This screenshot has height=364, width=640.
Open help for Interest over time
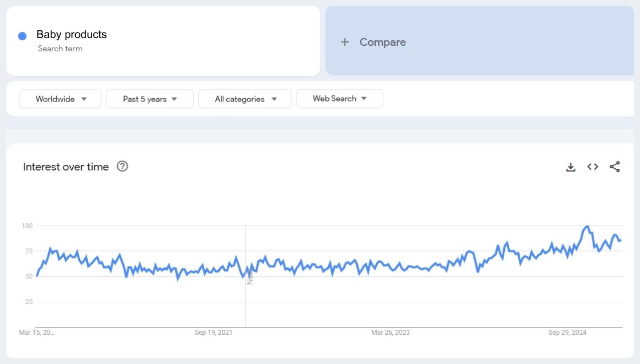pyautogui.click(x=122, y=167)
